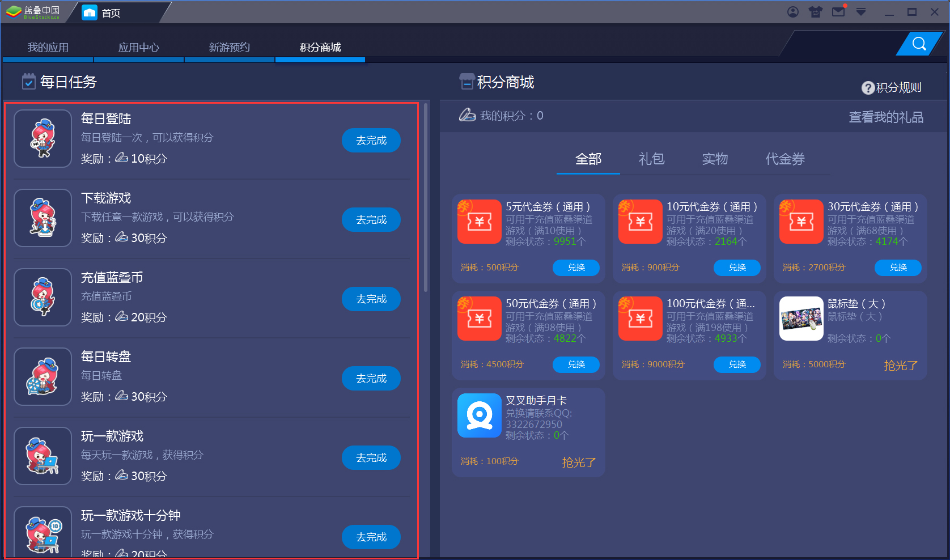Click the skin/theme shirt icon in titlebar
This screenshot has height=560, width=950.
815,11
